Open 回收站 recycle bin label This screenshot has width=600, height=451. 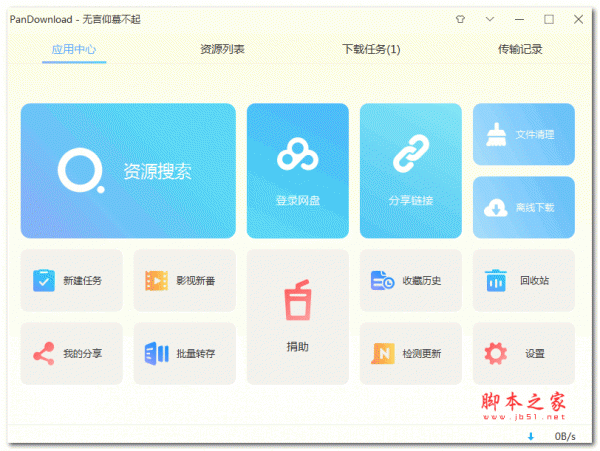[535, 280]
